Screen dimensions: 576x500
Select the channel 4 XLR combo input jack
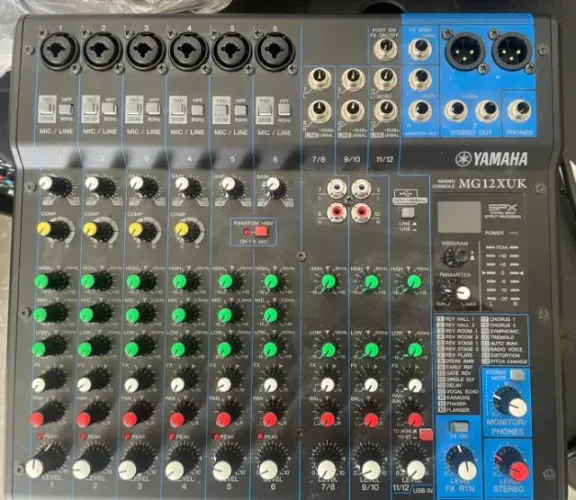point(188,52)
